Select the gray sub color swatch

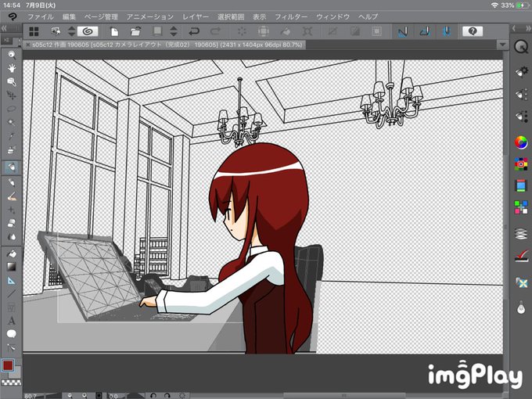click(x=16, y=373)
